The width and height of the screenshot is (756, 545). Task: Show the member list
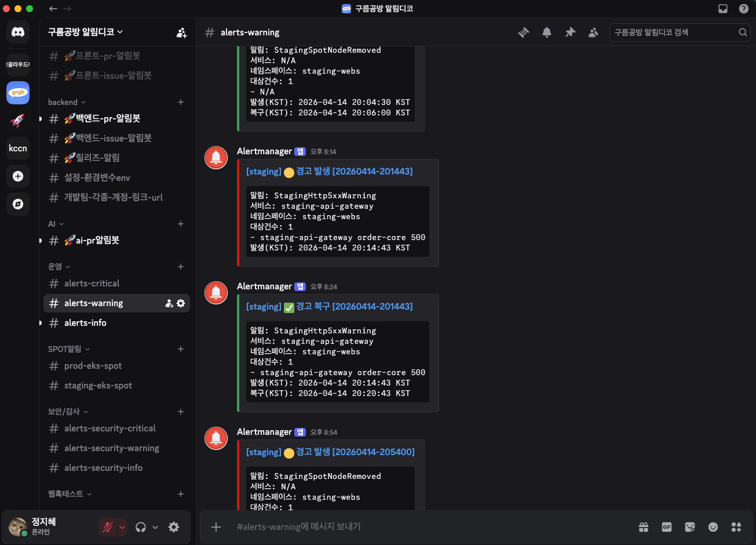tap(593, 32)
